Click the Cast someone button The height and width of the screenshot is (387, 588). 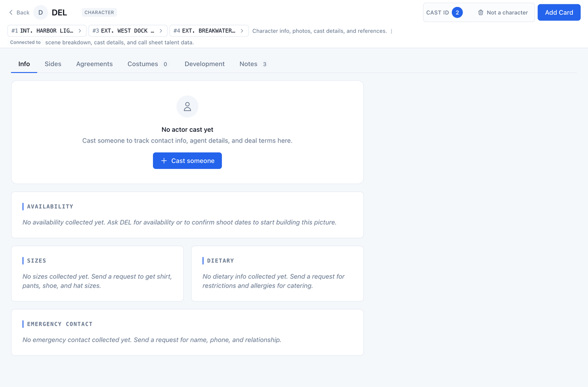point(187,161)
